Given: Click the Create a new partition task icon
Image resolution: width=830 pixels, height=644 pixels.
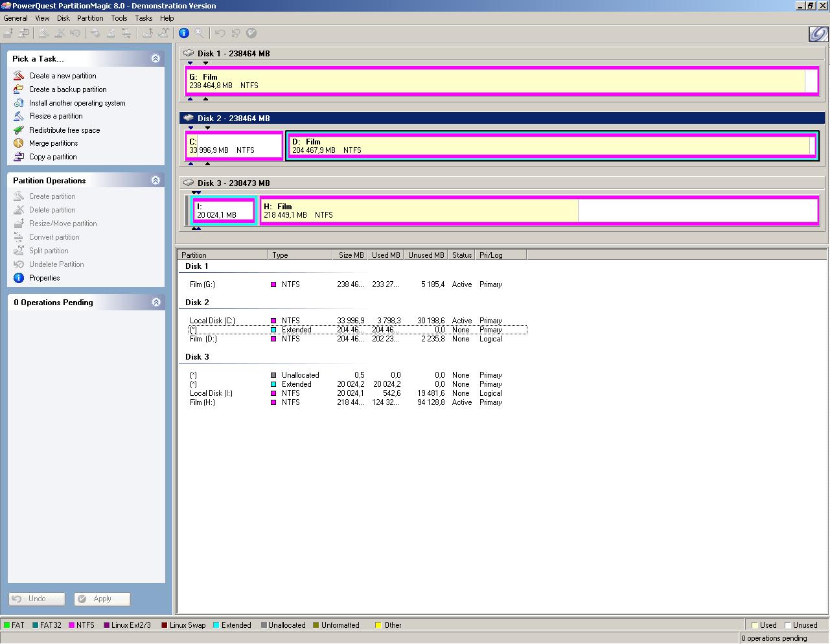Looking at the screenshot, I should click(19, 76).
